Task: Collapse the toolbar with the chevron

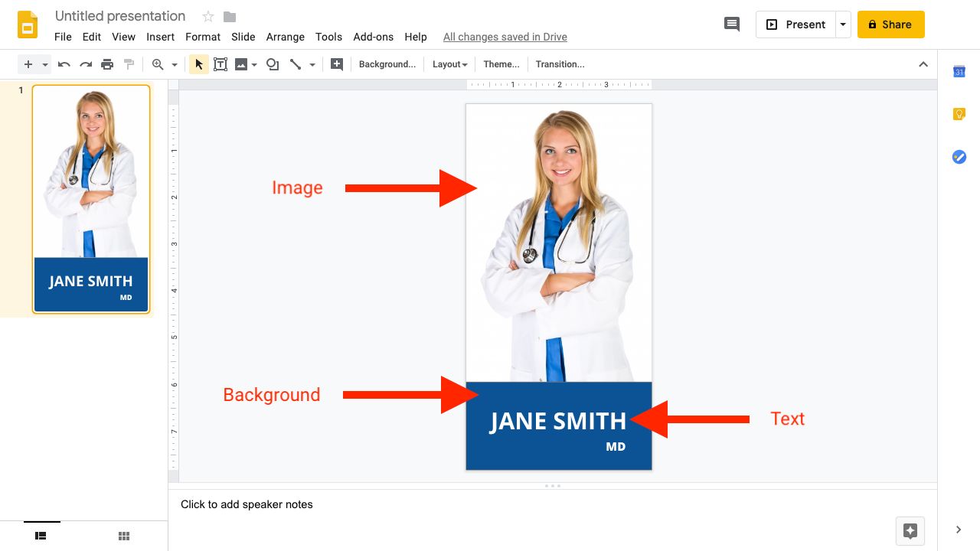Action: point(923,64)
